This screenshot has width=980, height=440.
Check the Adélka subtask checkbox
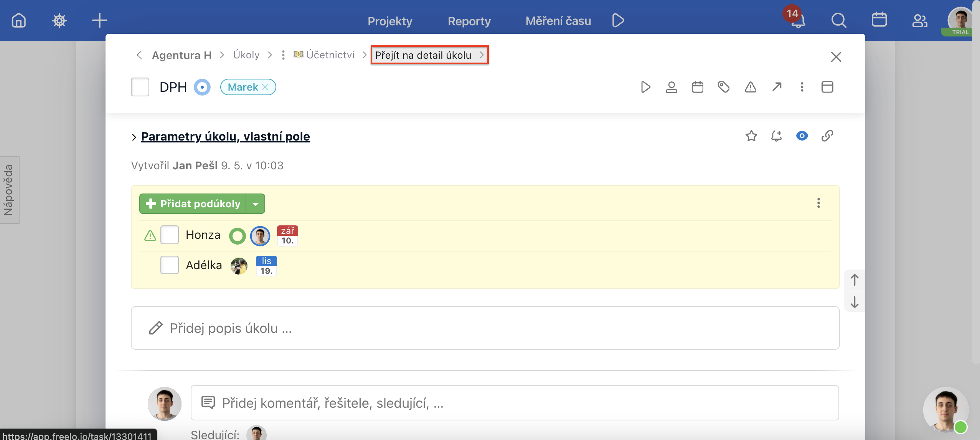169,265
